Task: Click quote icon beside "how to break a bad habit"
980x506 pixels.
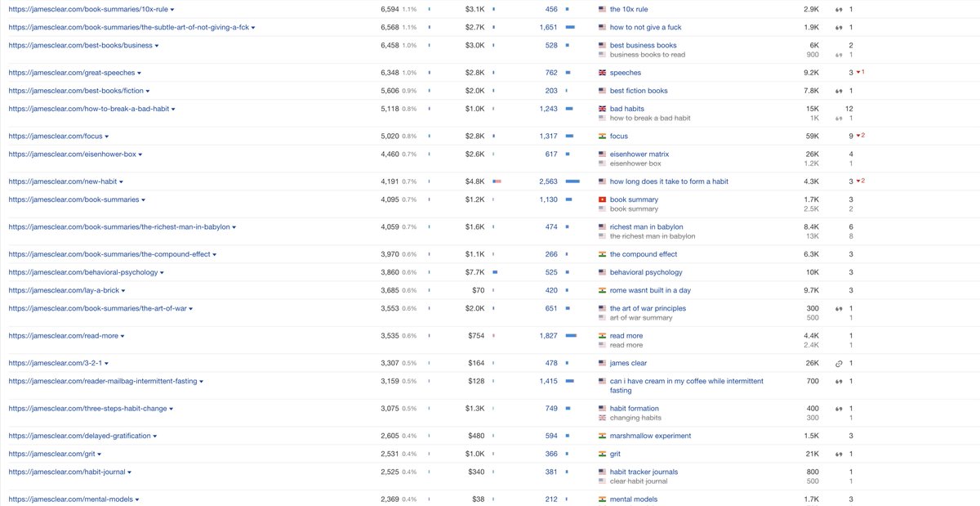Action: point(838,119)
